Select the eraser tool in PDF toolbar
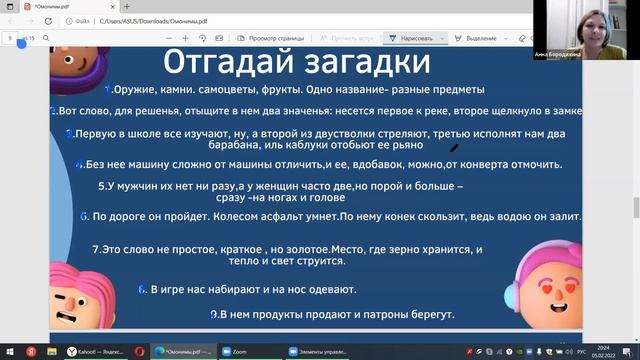Screen dimensions: 640x360 522,38
